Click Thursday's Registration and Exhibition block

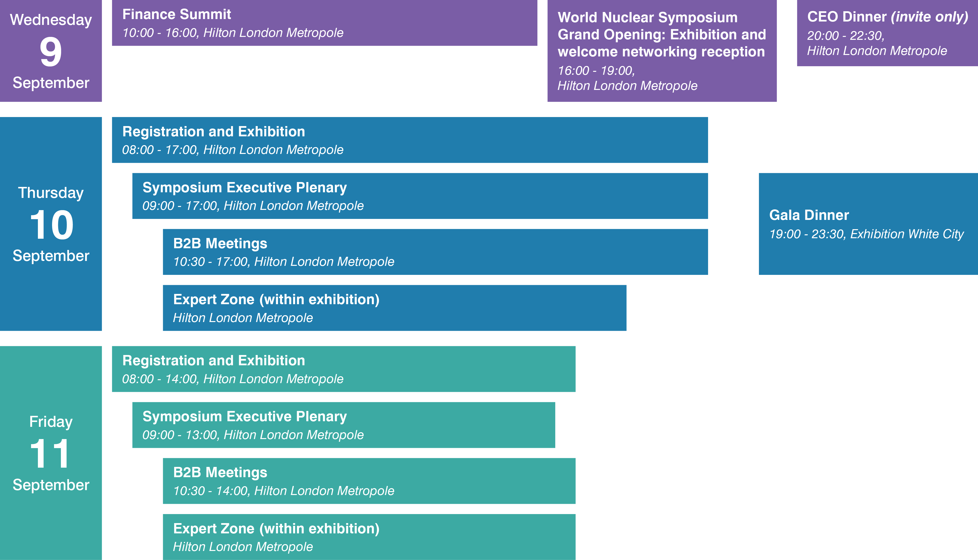410,140
